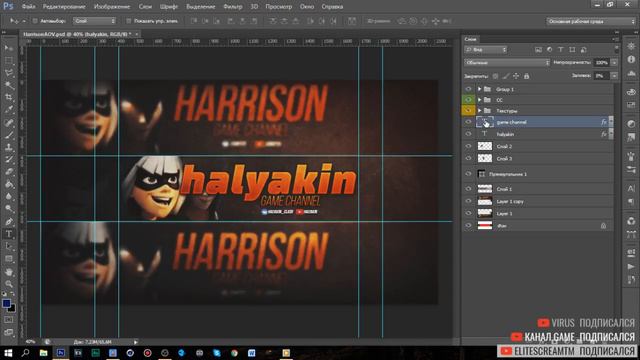The height and width of the screenshot is (360, 640).
Task: Select the Dodge tool
Action: pos(9,209)
